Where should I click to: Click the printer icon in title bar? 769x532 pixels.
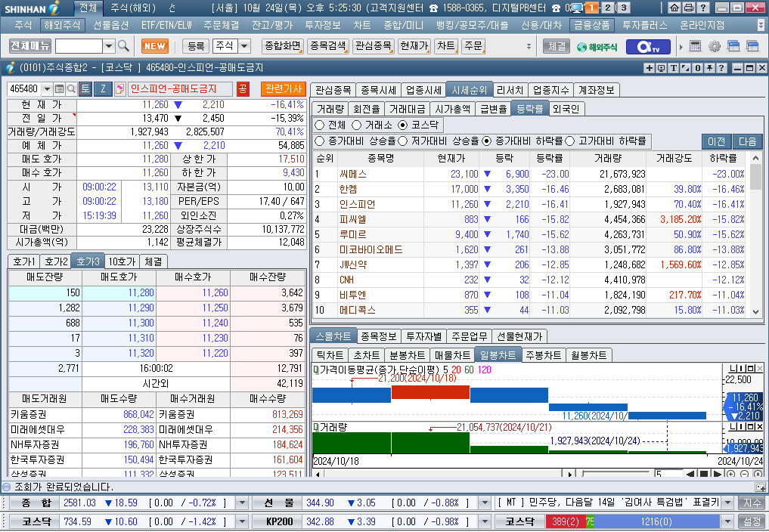click(689, 8)
